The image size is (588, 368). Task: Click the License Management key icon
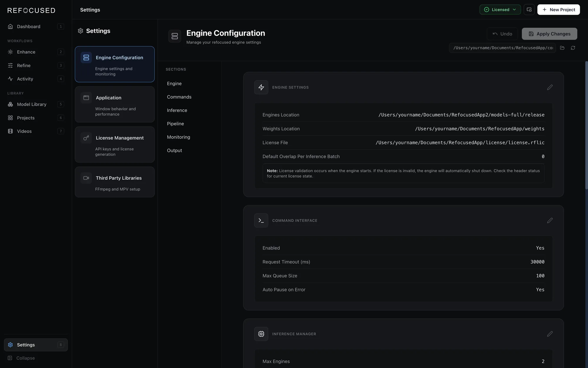tap(86, 138)
